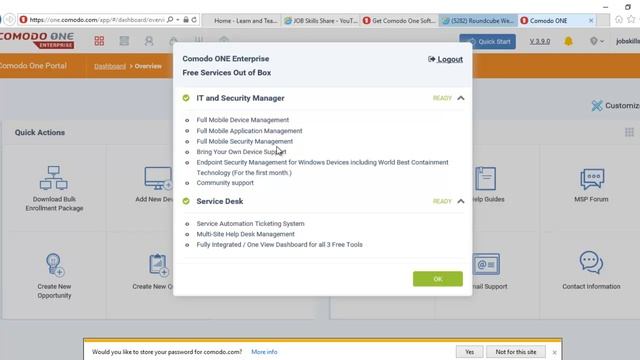The width and height of the screenshot is (640, 360).
Task: Click the Create New Quote clipboard icon
Action: [x=158, y=264]
